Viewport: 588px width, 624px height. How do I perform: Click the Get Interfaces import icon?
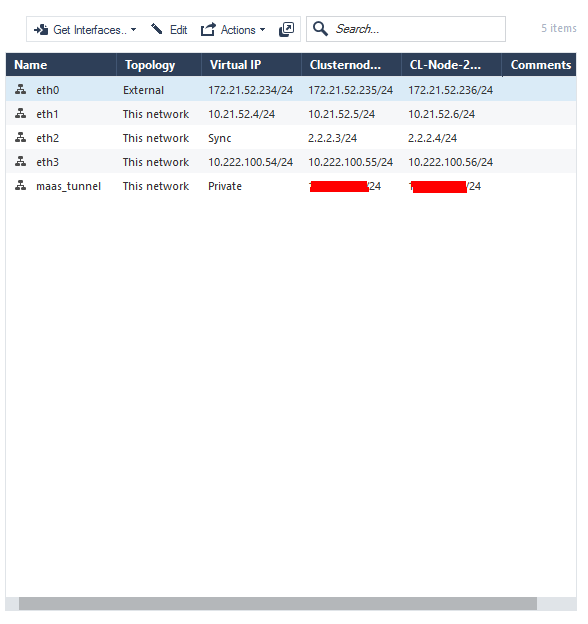(x=41, y=30)
